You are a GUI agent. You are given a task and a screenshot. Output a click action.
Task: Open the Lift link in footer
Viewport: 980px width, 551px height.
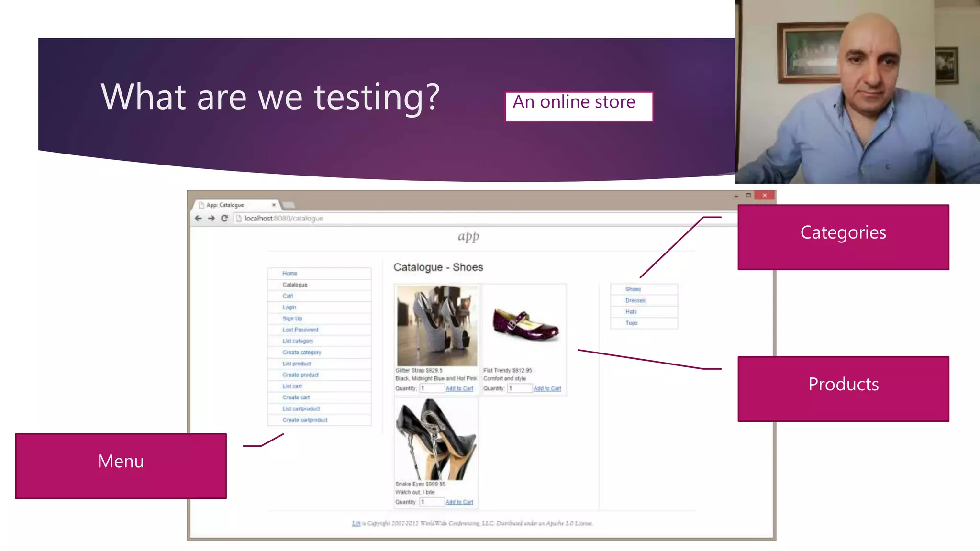(x=356, y=523)
